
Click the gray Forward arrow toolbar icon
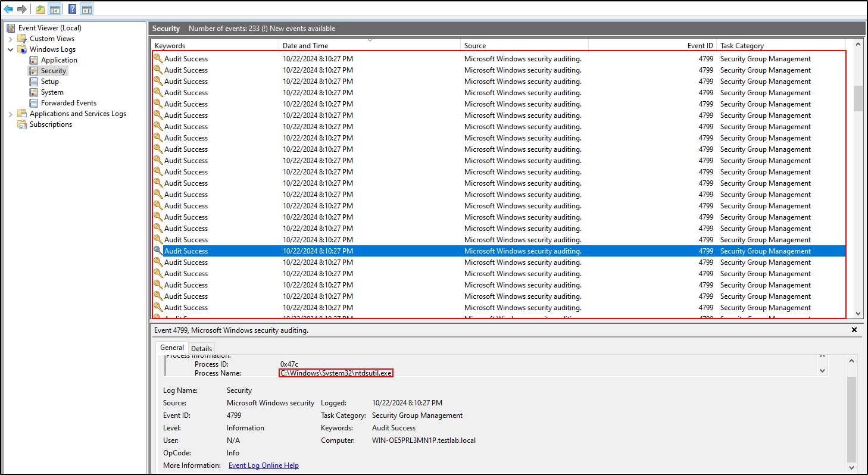[x=22, y=9]
